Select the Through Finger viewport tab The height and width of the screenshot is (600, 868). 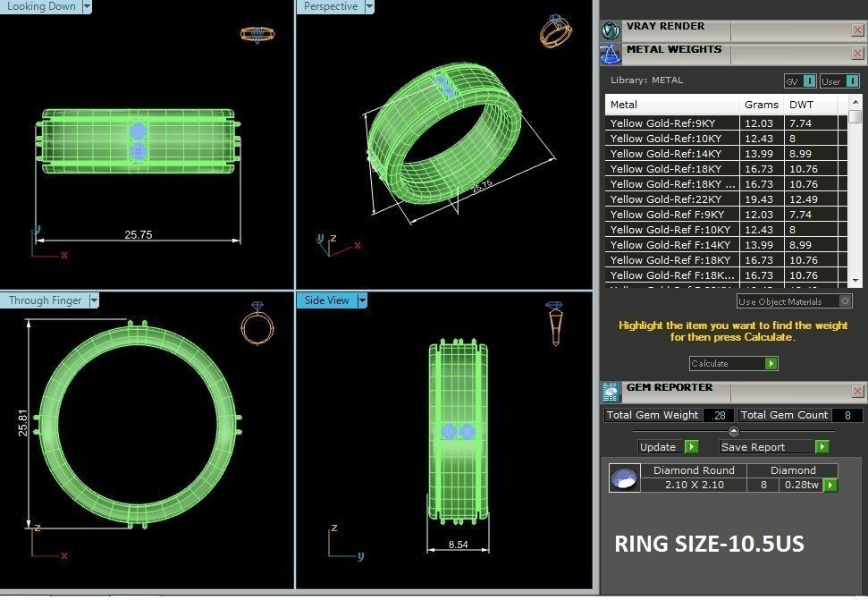click(x=46, y=300)
